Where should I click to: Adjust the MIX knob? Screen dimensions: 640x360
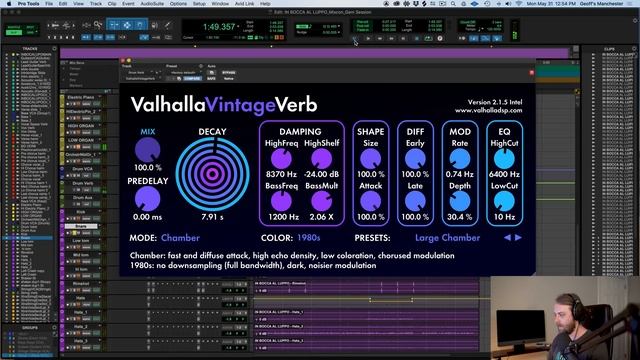point(147,149)
